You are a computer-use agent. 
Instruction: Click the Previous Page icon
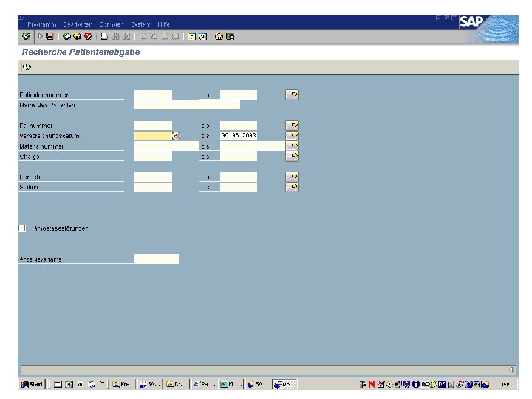click(x=154, y=36)
